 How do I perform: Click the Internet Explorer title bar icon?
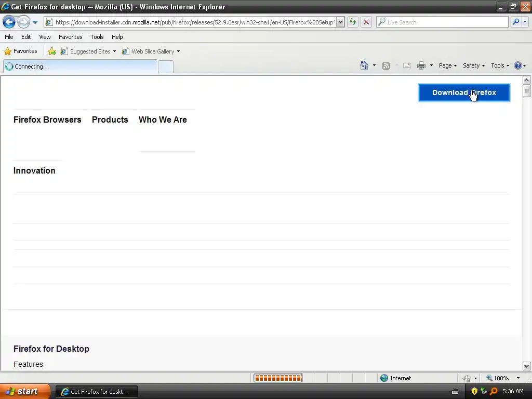(5, 6)
